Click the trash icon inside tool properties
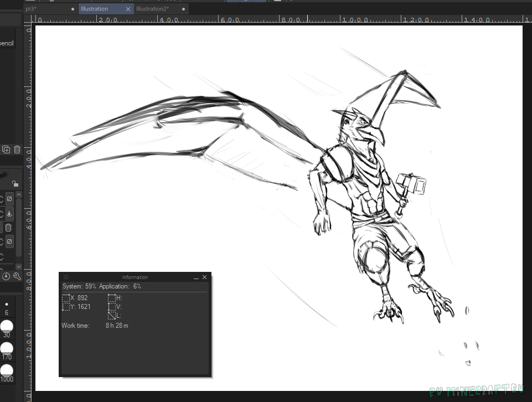 [x=8, y=228]
